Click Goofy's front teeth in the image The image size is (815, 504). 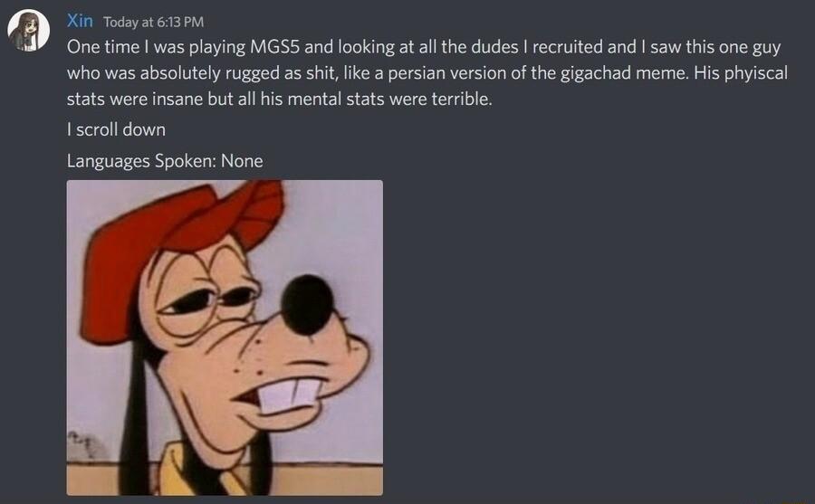(290, 396)
